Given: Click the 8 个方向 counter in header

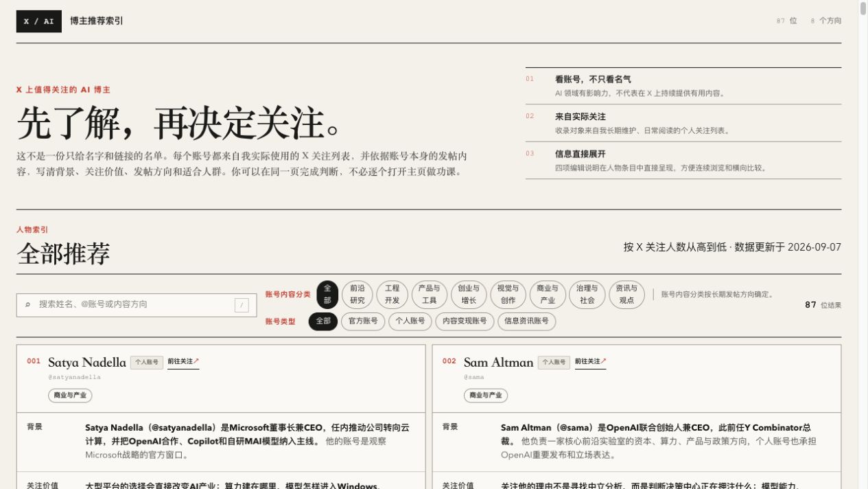Looking at the screenshot, I should click(x=825, y=21).
